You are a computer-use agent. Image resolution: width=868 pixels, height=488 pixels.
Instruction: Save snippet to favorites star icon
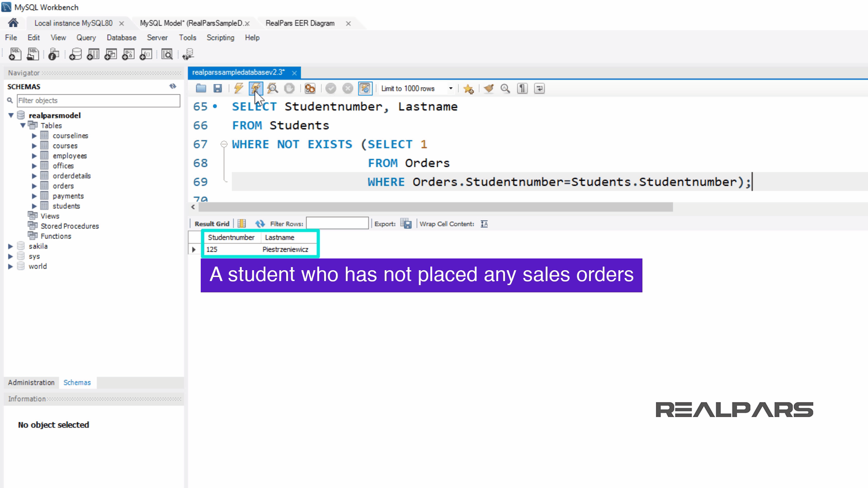(x=468, y=89)
